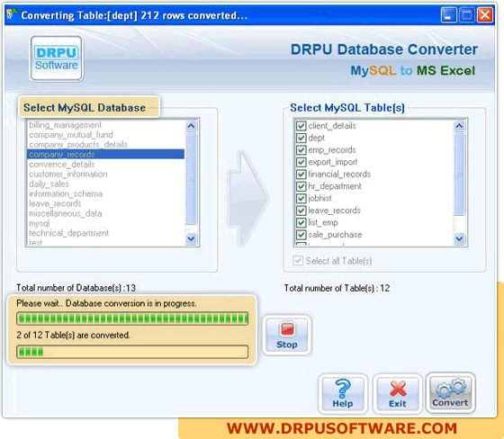Click the red Stop conversion button
504x439 pixels.
coord(287,336)
